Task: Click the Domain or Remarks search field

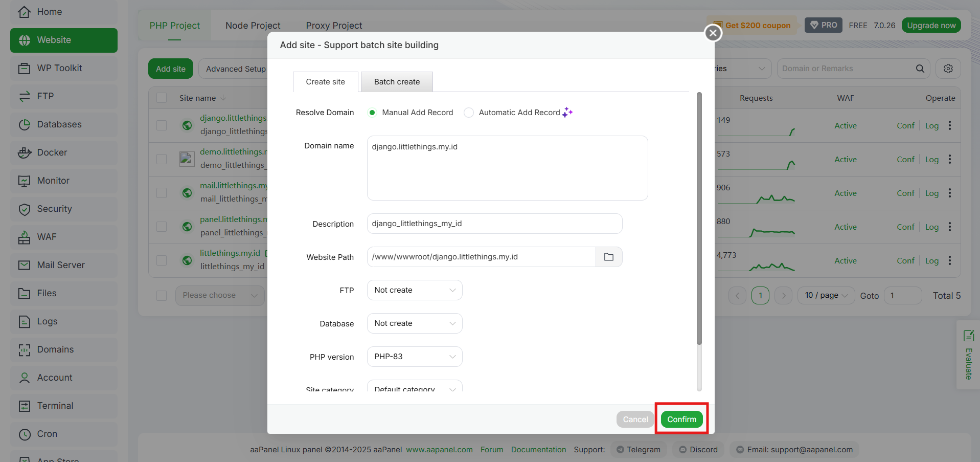Action: [x=846, y=69]
